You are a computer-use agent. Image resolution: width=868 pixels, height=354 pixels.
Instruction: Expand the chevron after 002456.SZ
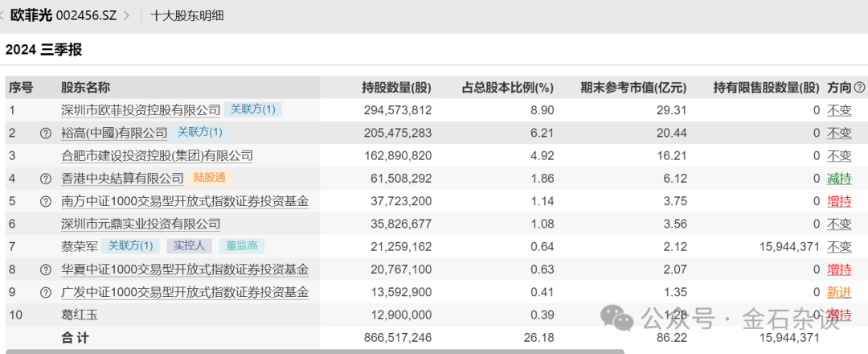(126, 15)
